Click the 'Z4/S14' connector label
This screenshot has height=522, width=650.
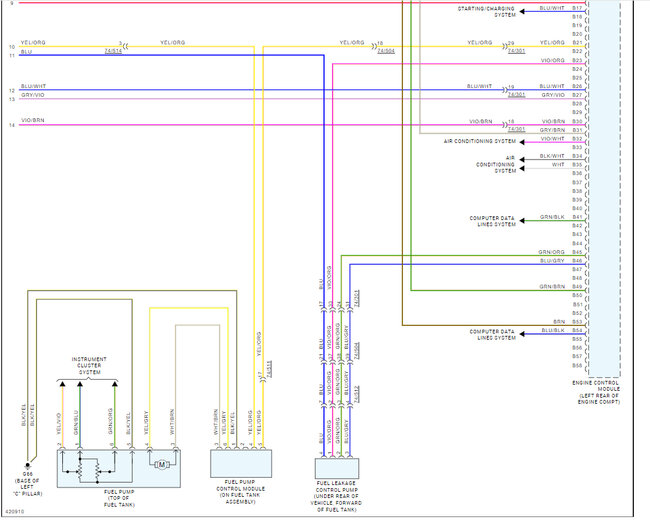pyautogui.click(x=113, y=51)
